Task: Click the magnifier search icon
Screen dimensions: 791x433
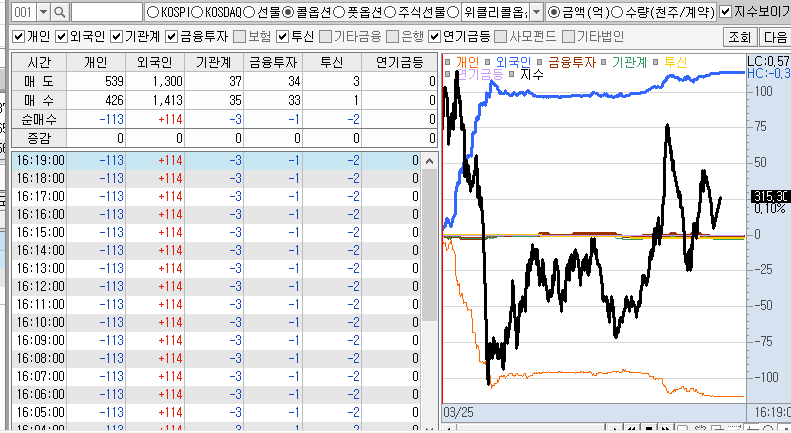Action: [59, 12]
